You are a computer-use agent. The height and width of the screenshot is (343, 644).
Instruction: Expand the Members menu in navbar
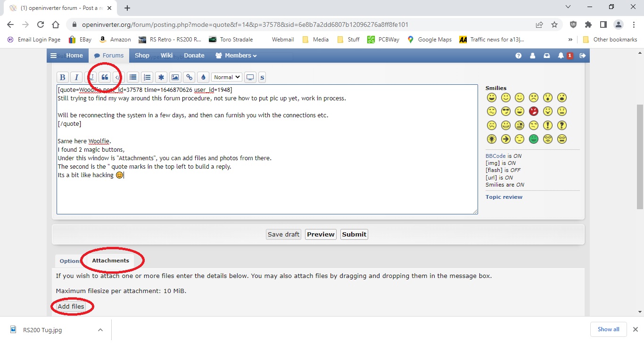(x=236, y=56)
